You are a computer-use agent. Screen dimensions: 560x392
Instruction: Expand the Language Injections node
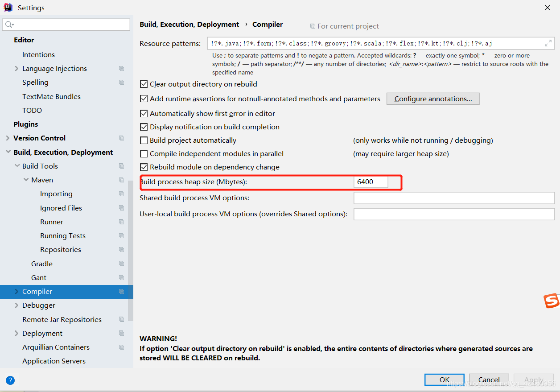click(x=16, y=69)
